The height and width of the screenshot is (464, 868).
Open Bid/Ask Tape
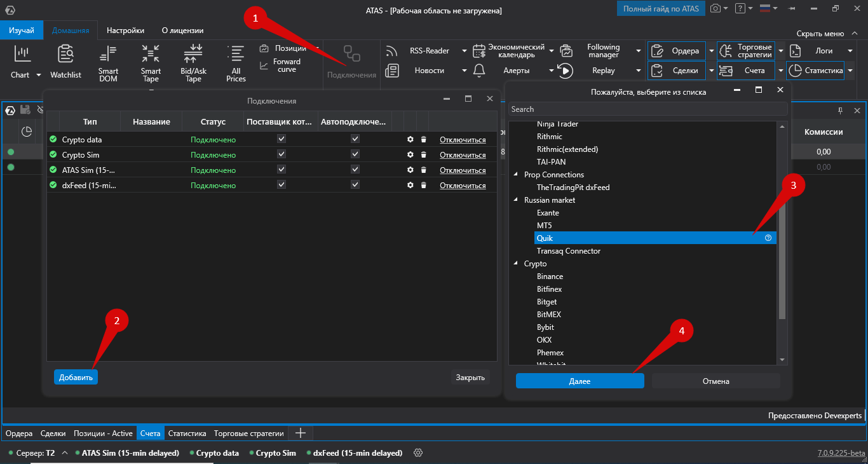(x=193, y=64)
